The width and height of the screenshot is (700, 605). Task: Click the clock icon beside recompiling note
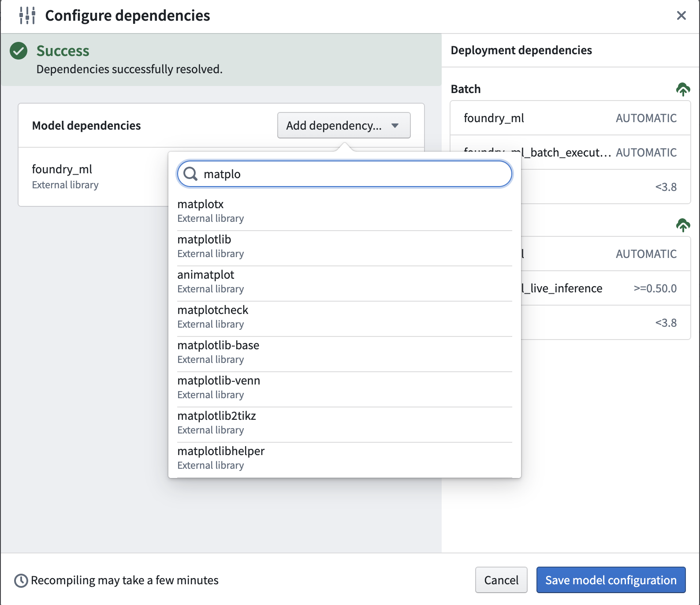click(x=21, y=580)
